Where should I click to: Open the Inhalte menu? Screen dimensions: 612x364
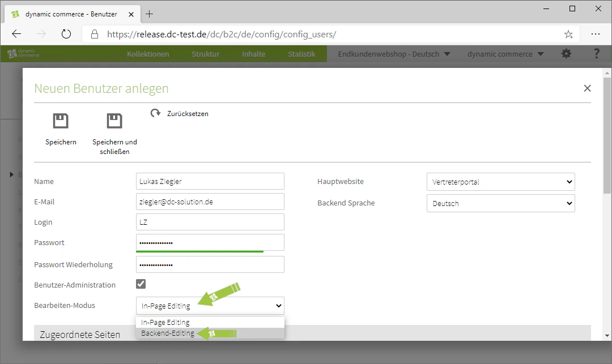point(253,54)
